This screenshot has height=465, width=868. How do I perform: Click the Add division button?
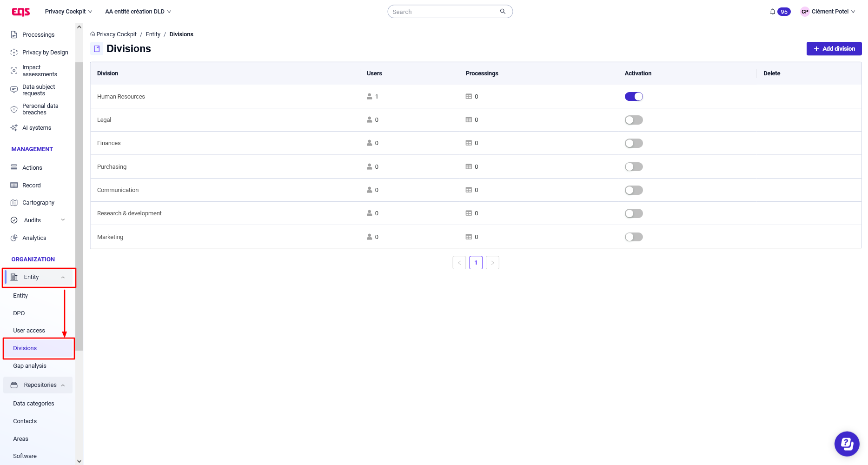coord(834,49)
